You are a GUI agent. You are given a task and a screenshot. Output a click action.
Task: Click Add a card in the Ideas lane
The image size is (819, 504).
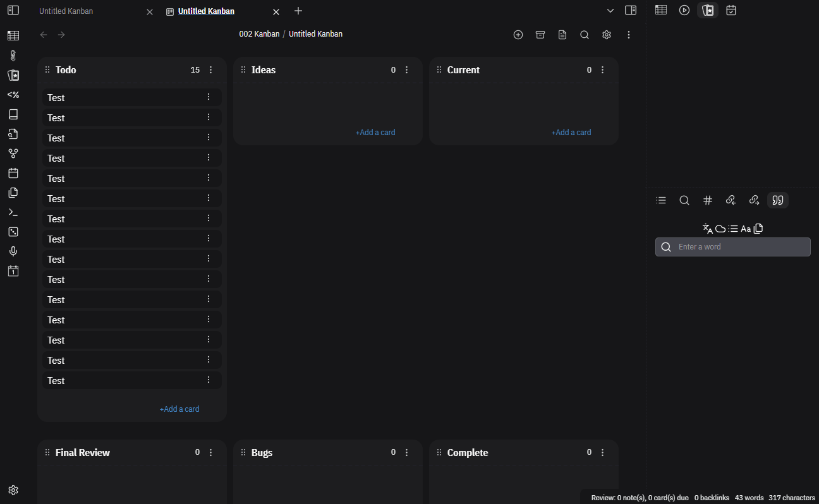375,132
